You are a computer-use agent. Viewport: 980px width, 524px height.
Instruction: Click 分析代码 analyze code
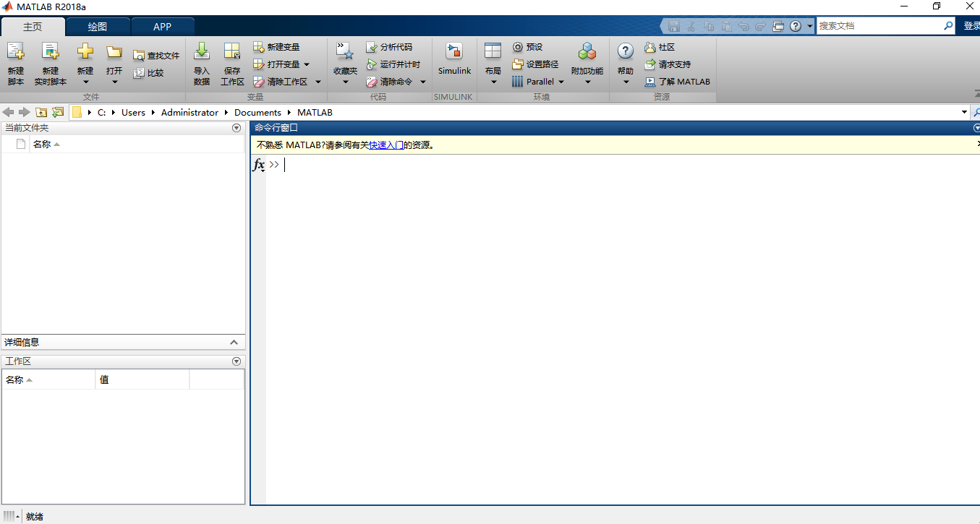(x=389, y=47)
